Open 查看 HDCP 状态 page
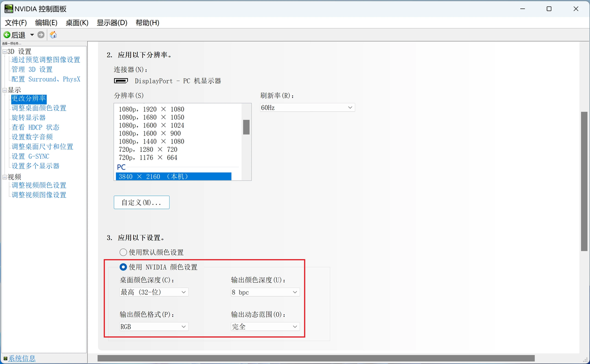This screenshot has width=590, height=364. [35, 128]
